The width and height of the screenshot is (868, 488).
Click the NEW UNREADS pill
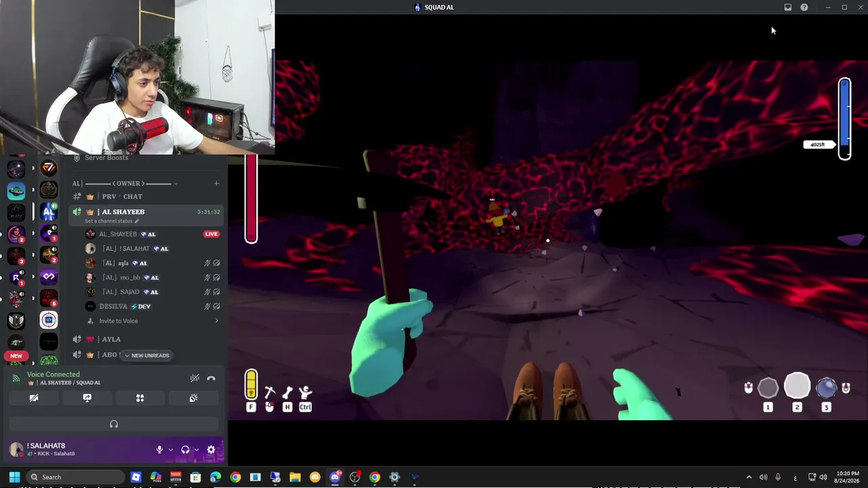click(x=146, y=355)
